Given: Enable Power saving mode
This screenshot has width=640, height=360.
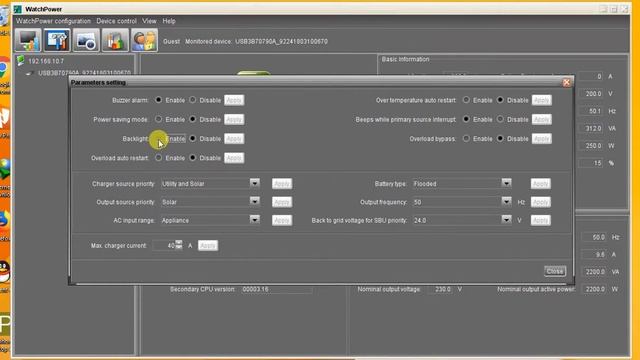Looking at the screenshot, I should click(x=158, y=119).
